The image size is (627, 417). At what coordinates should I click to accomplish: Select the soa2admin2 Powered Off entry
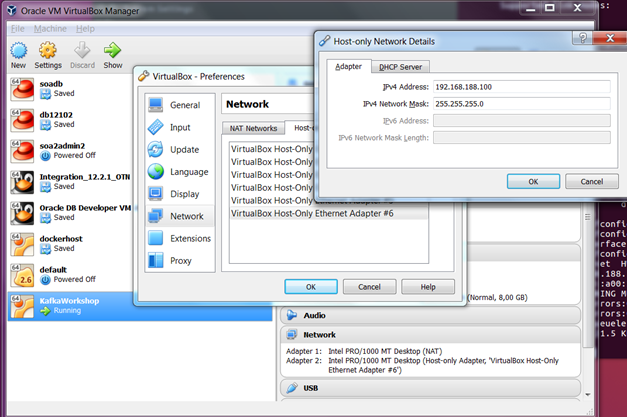[70, 151]
